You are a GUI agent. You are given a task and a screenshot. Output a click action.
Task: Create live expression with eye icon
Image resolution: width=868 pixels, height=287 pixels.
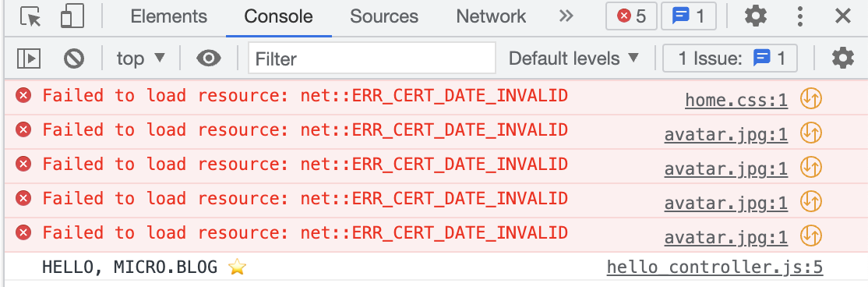(209, 58)
